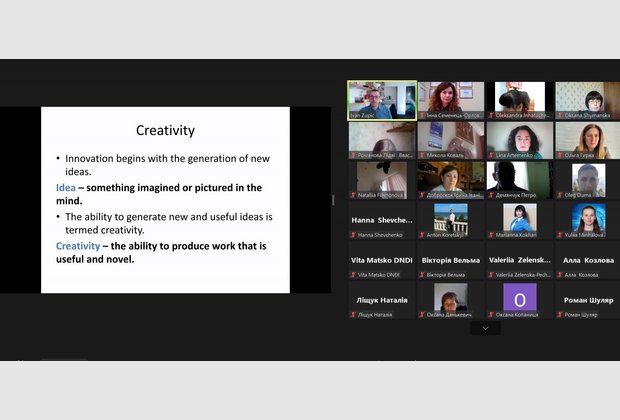Select Natallia Filimonova's video tile
This screenshot has width=620, height=420.
(382, 180)
